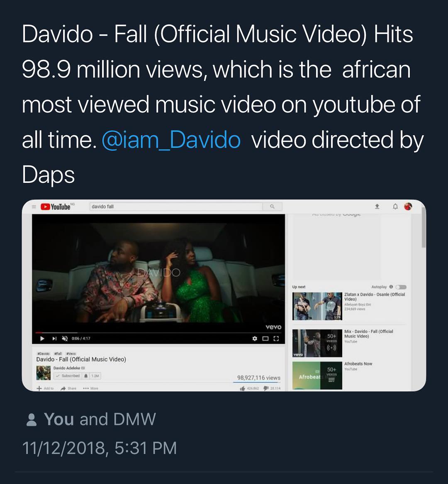Viewport: 448px width, 484px height.
Task: Unmute the video volume icon
Action: (x=65, y=338)
